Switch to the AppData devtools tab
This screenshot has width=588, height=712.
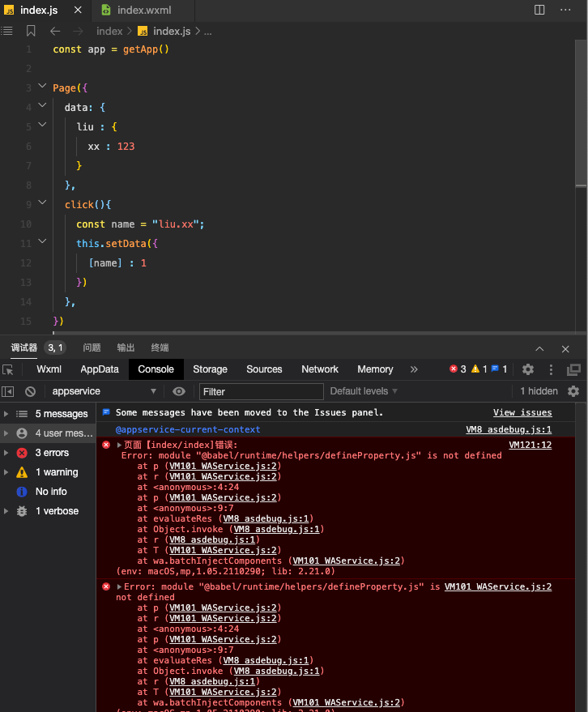(x=100, y=369)
